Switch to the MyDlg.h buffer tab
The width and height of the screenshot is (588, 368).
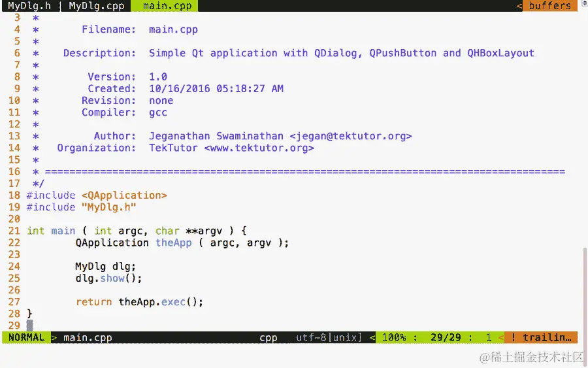tap(29, 6)
